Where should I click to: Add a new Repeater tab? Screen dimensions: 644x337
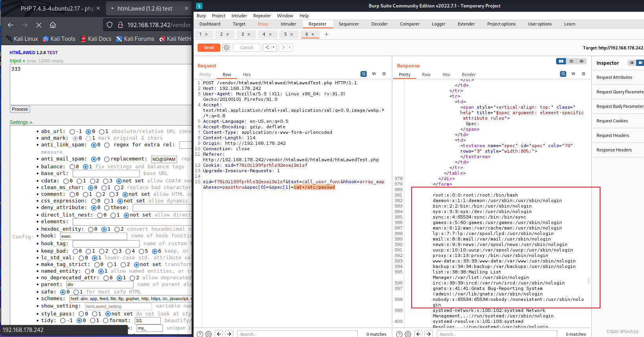pos(326,34)
